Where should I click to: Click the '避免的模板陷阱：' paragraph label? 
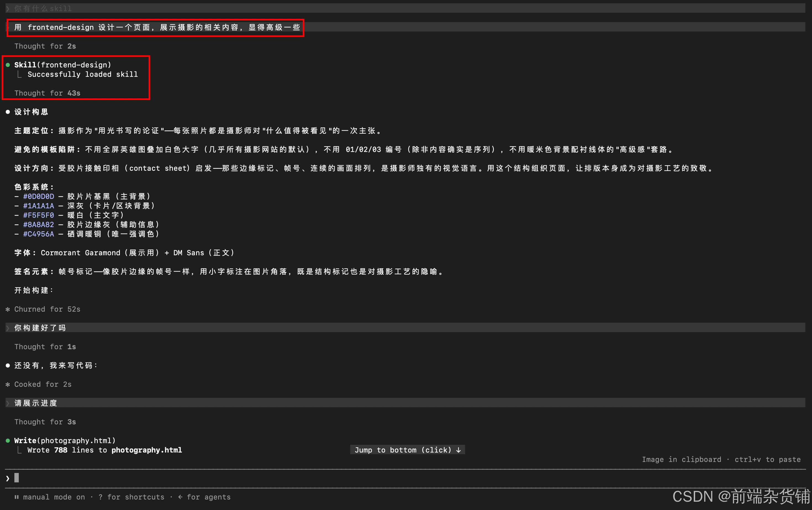[47, 149]
